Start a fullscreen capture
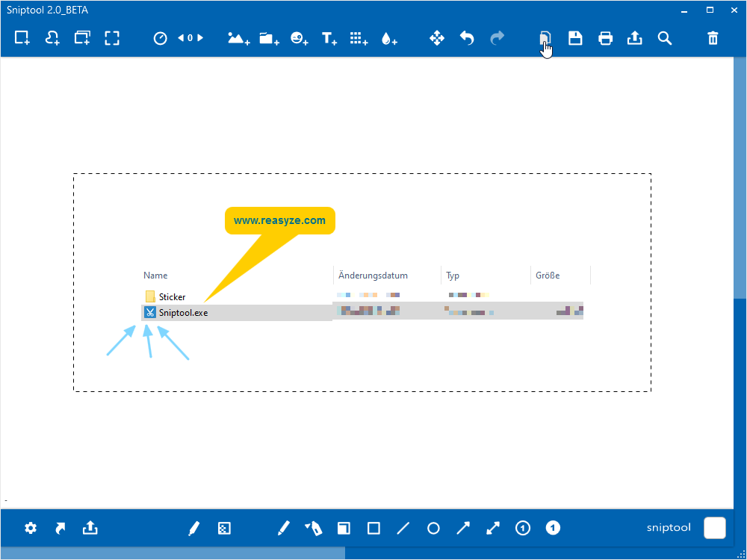Viewport: 747px width, 560px height. (112, 37)
